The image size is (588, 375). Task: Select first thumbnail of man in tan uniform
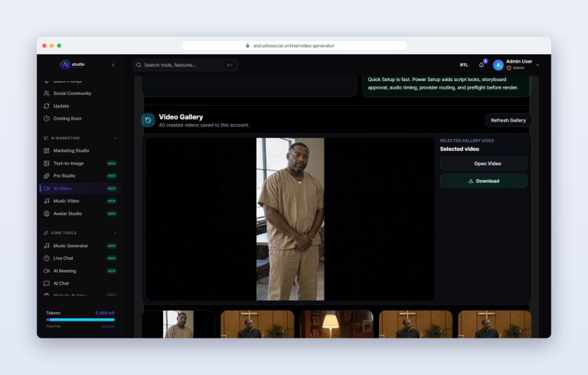point(178,324)
